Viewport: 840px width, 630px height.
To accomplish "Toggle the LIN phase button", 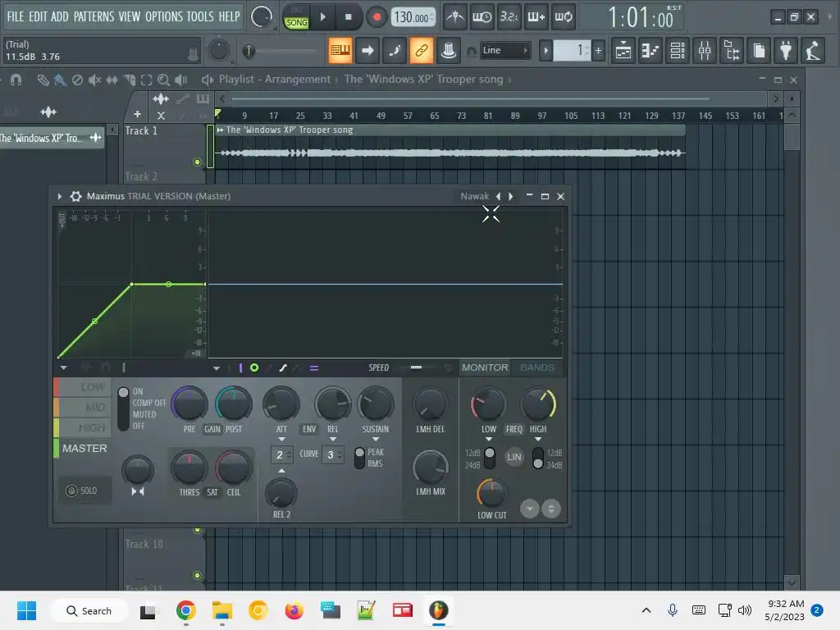I will point(514,457).
